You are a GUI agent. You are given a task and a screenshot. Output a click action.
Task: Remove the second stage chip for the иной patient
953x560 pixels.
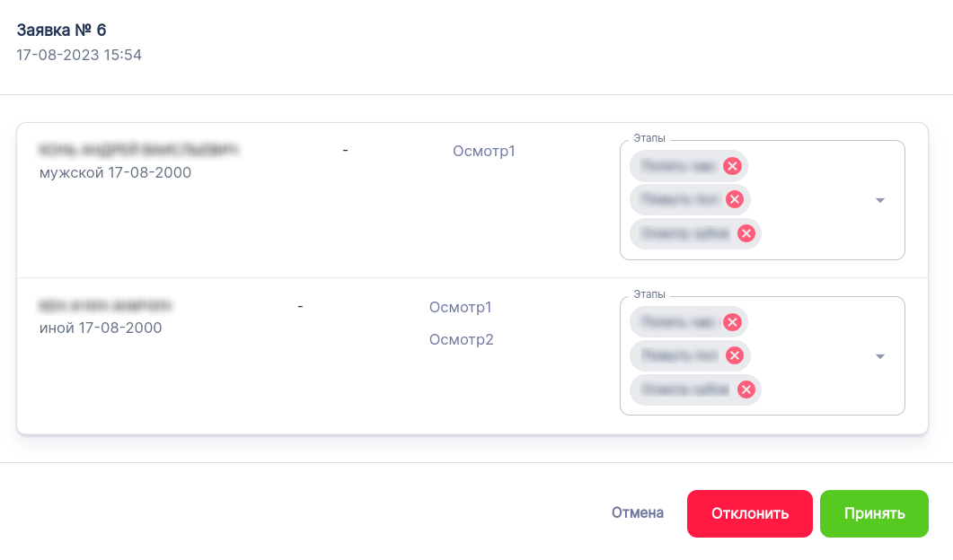pyautogui.click(x=734, y=355)
